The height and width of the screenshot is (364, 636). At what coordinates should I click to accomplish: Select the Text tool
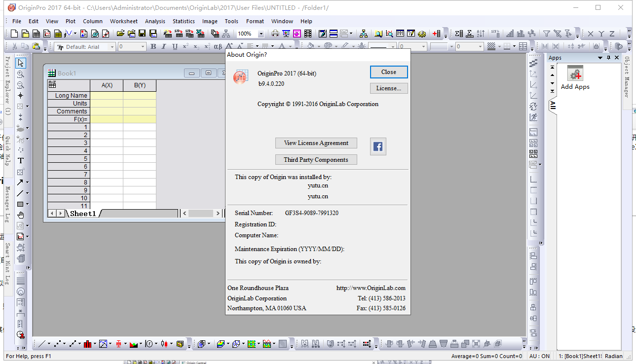coord(21,161)
